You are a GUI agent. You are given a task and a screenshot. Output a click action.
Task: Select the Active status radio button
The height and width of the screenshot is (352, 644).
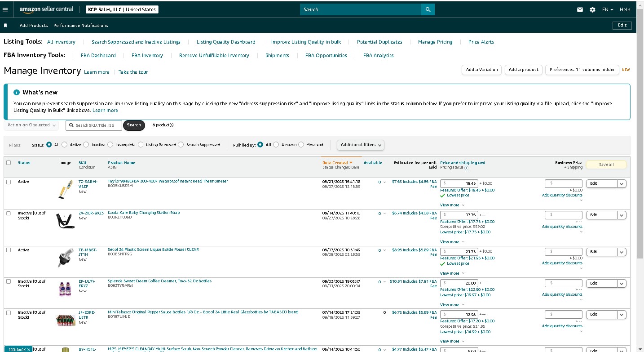point(65,145)
